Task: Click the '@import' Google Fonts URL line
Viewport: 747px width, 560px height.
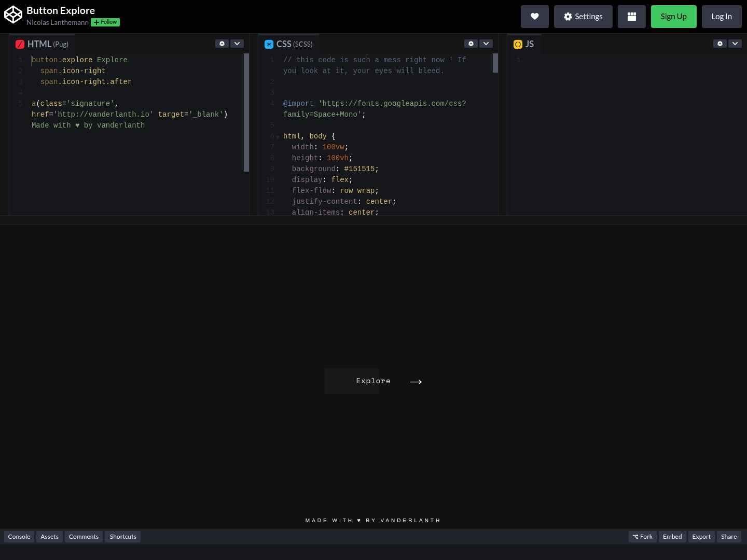Action: click(375, 109)
